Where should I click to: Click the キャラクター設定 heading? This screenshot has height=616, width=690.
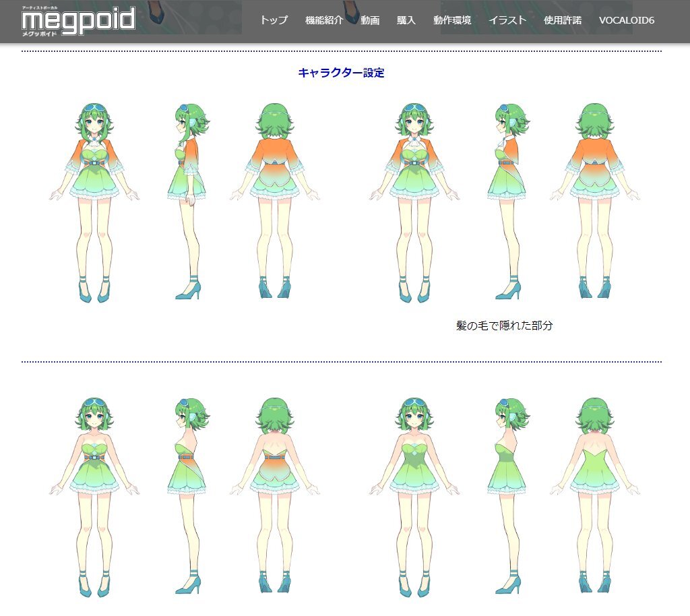[341, 73]
